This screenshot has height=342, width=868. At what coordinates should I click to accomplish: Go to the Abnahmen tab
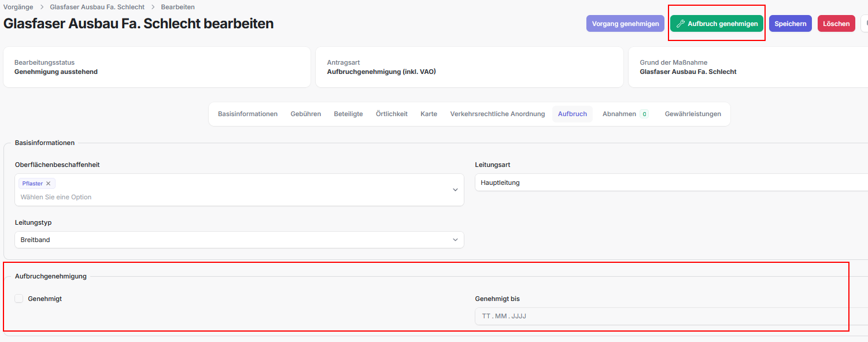pyautogui.click(x=619, y=114)
